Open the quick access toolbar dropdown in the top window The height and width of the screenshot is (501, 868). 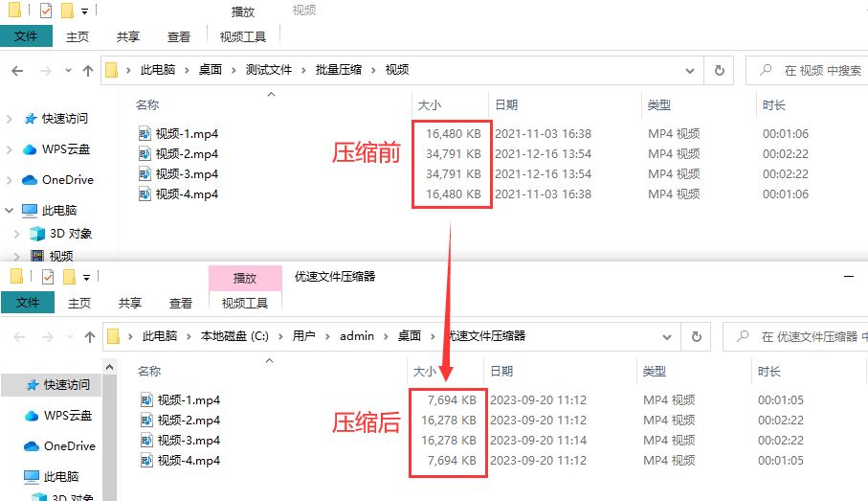click(x=84, y=11)
